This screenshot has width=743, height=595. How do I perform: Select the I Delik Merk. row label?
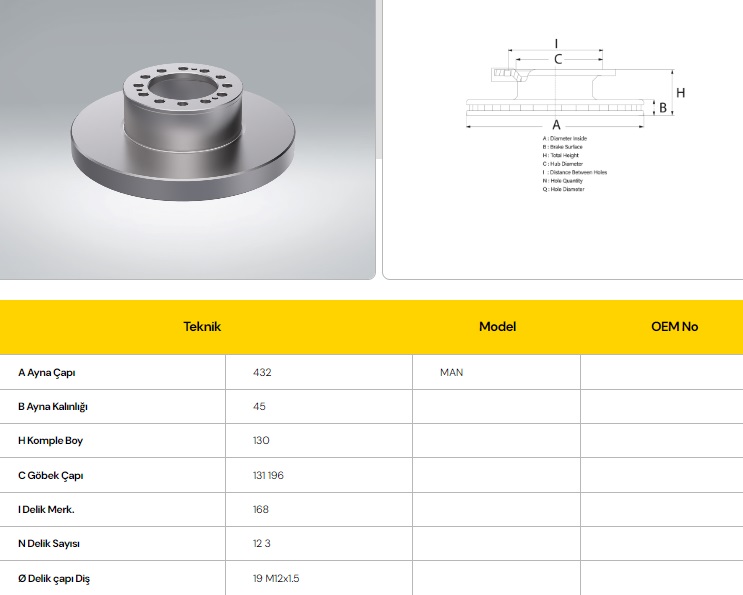(x=46, y=509)
